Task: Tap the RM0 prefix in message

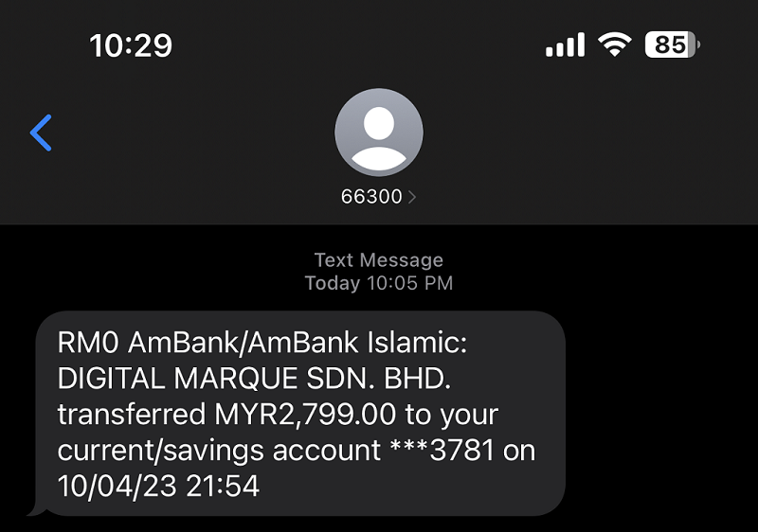Action: click(x=88, y=343)
